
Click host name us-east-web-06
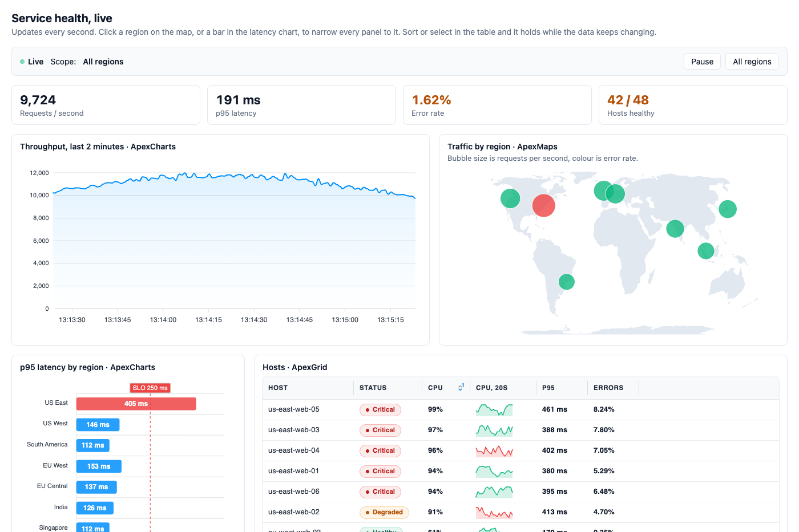pos(294,492)
